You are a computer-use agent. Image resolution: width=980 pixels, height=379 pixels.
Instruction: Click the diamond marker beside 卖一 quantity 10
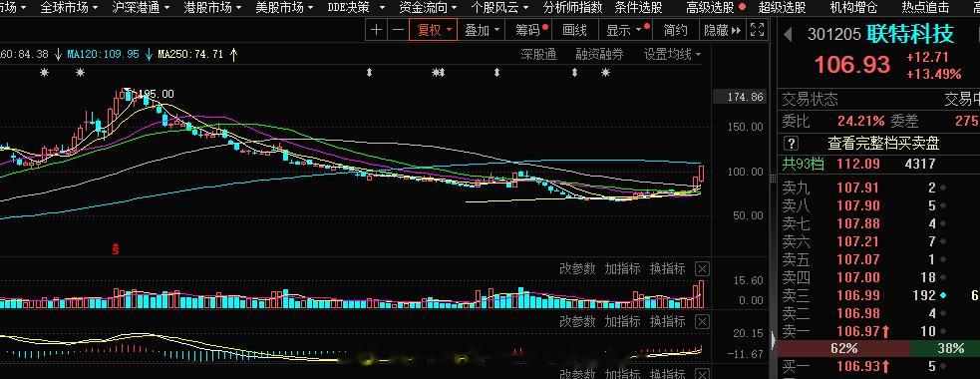coord(942,331)
